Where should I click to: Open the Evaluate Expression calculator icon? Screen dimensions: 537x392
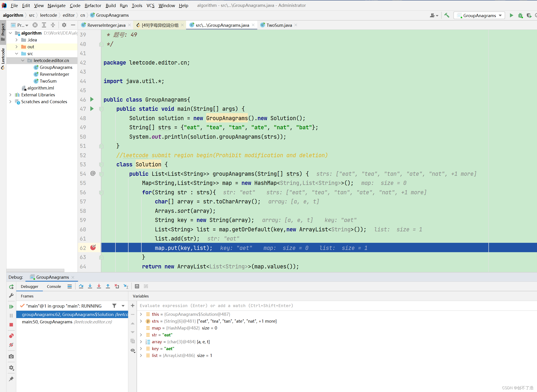137,287
